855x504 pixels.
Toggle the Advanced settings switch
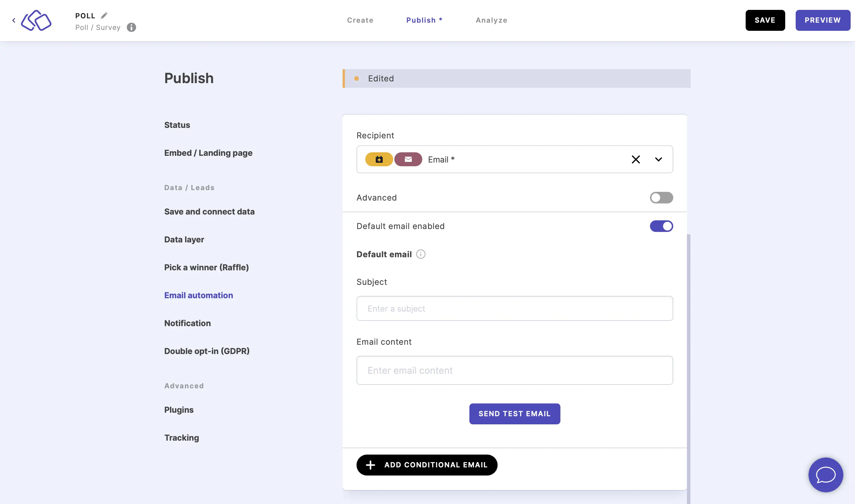(x=661, y=197)
